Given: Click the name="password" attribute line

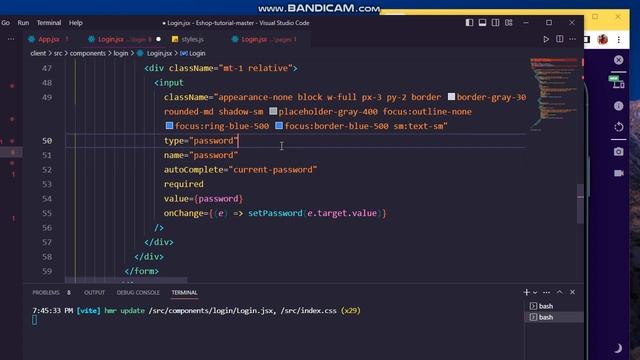Looking at the screenshot, I should click(201, 155).
